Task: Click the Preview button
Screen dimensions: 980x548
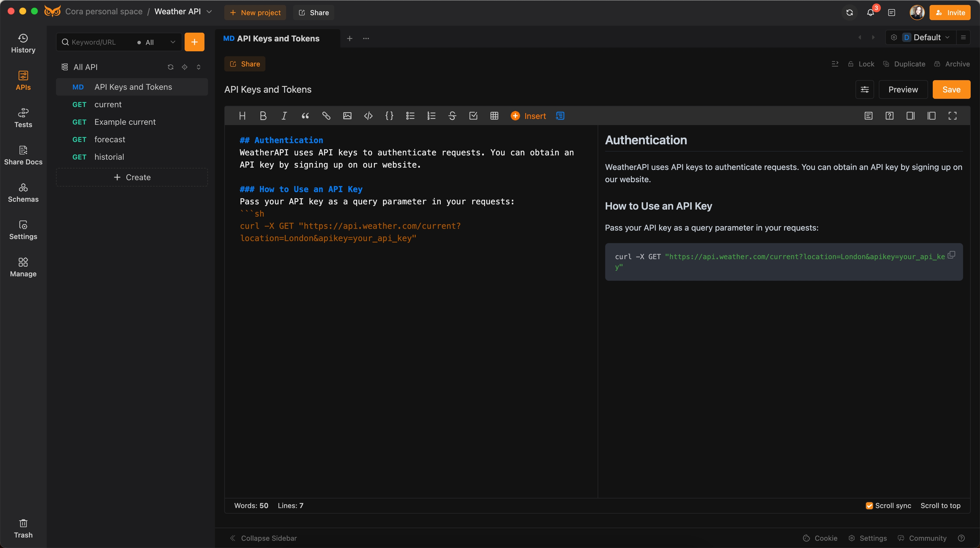Action: pyautogui.click(x=903, y=89)
